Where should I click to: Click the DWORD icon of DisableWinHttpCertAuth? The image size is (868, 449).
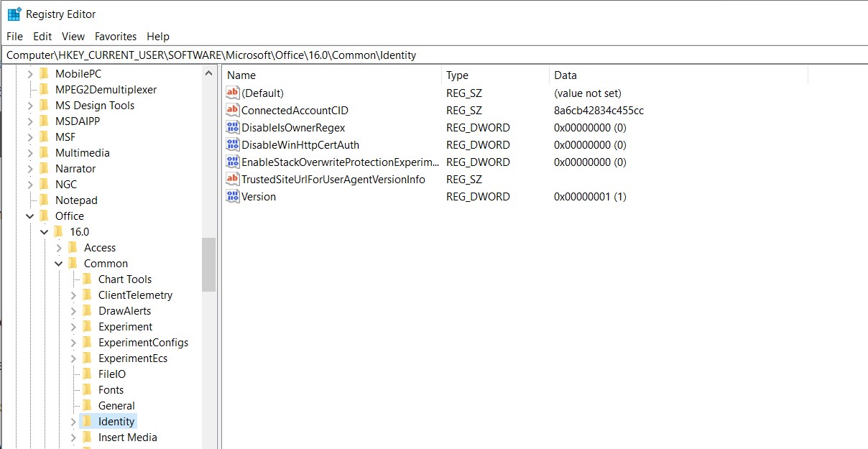[x=232, y=144]
